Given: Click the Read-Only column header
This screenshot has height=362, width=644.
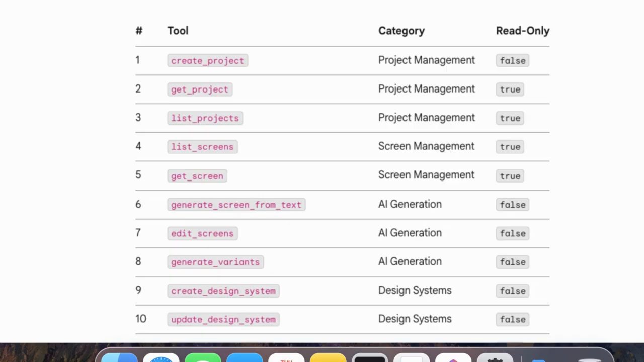Looking at the screenshot, I should click(523, 31).
